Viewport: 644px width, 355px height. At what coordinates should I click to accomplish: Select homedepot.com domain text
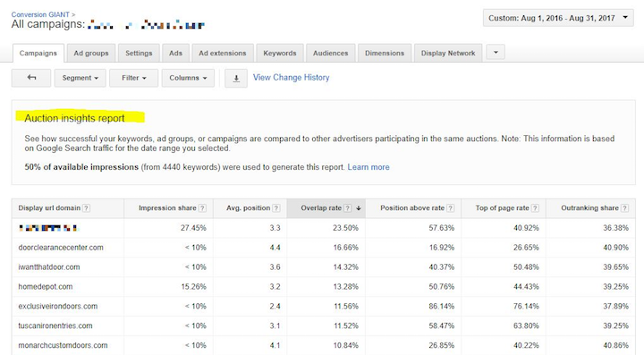click(x=46, y=287)
